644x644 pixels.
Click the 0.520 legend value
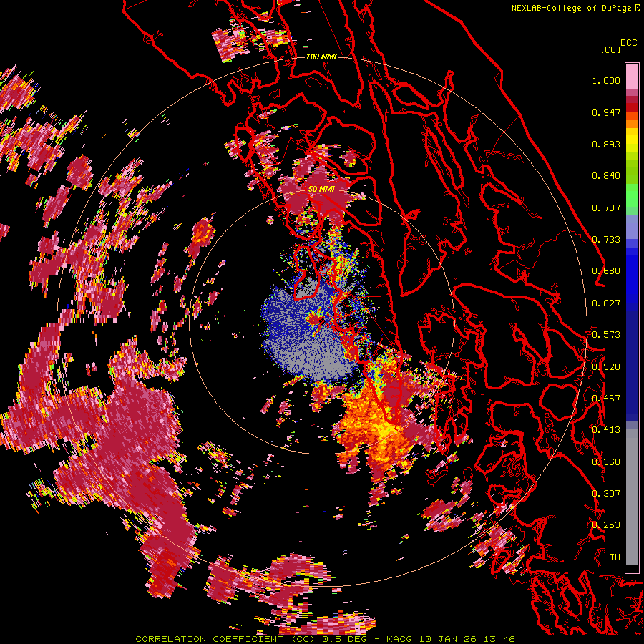point(606,367)
